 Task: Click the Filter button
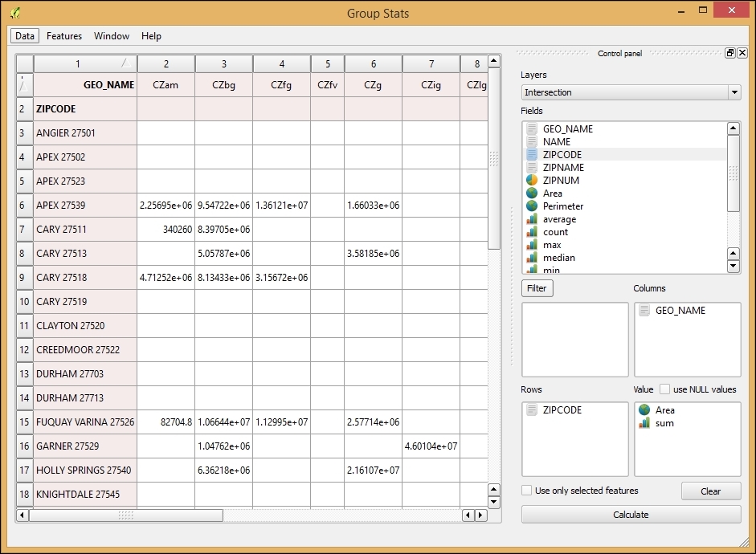point(537,288)
